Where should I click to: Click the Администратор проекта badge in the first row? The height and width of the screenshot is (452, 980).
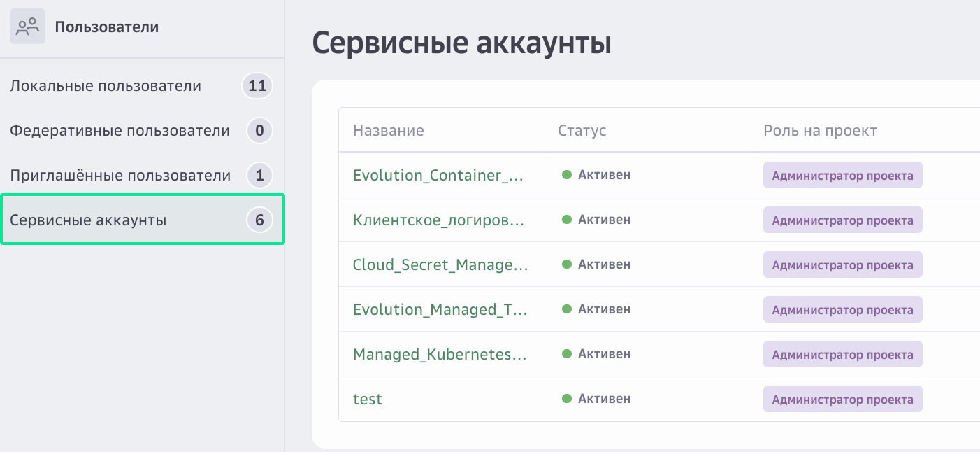[x=842, y=175]
